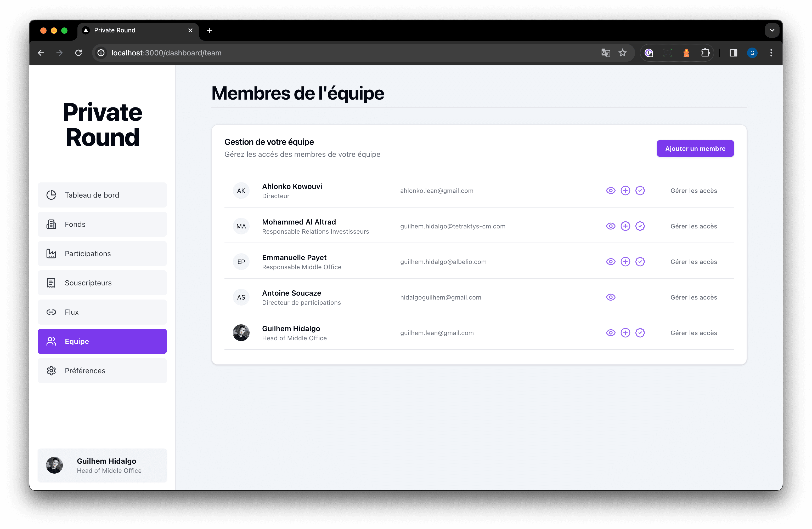The image size is (812, 529).
Task: Open a new browser tab
Action: click(x=209, y=30)
